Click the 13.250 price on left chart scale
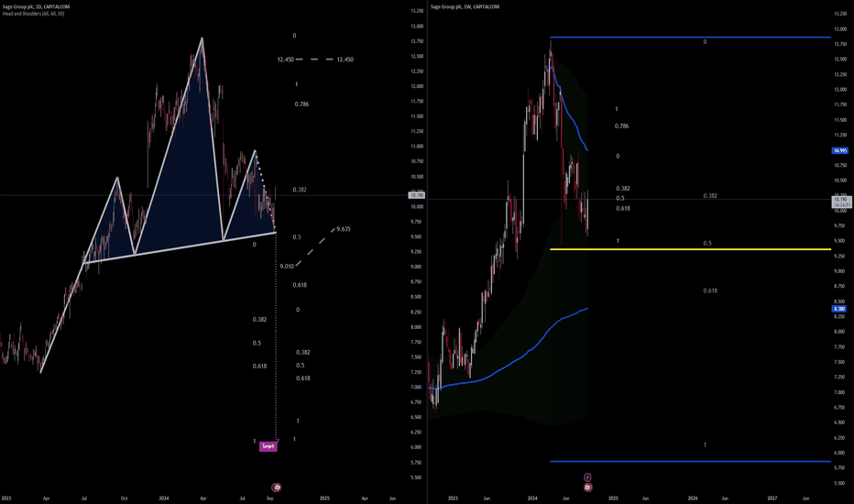The width and height of the screenshot is (854, 504). click(x=417, y=11)
